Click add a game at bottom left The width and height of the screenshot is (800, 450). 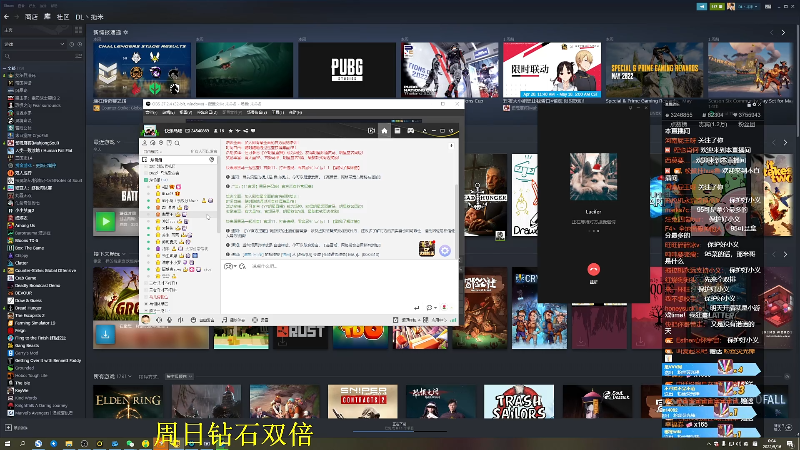[16, 428]
